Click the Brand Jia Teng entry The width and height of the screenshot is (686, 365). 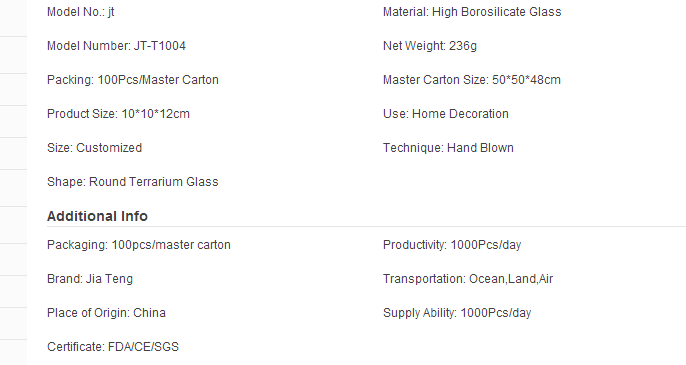pyautogui.click(x=90, y=279)
